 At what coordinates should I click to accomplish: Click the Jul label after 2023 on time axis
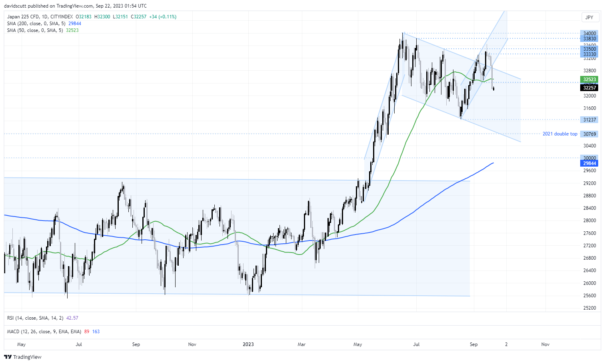(x=416, y=344)
